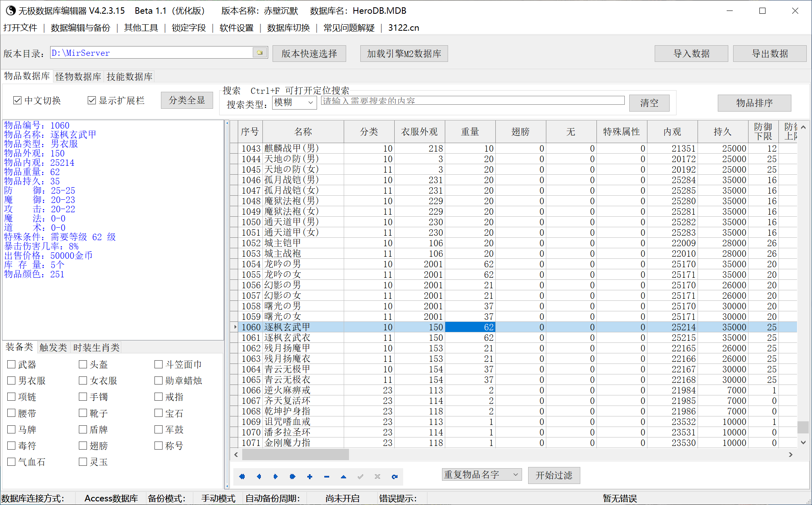Image resolution: width=812 pixels, height=505 pixels.
Task: Click the 持久 column header
Action: point(723,131)
